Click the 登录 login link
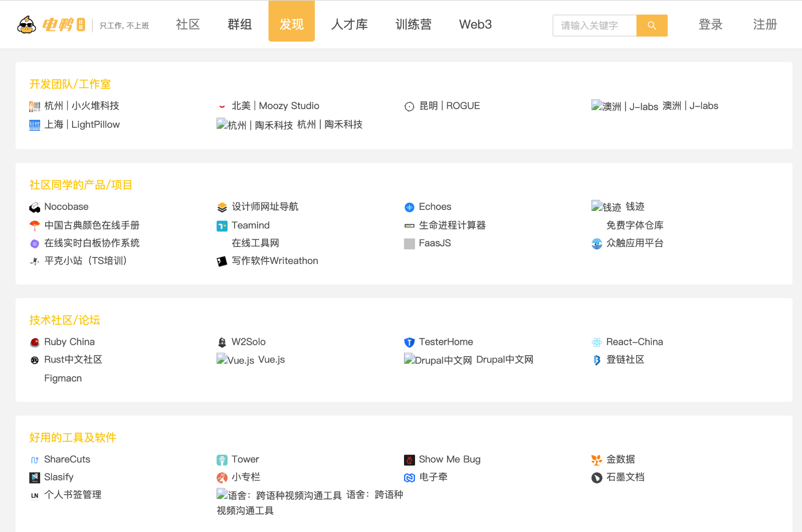This screenshot has height=532, width=802. click(711, 24)
